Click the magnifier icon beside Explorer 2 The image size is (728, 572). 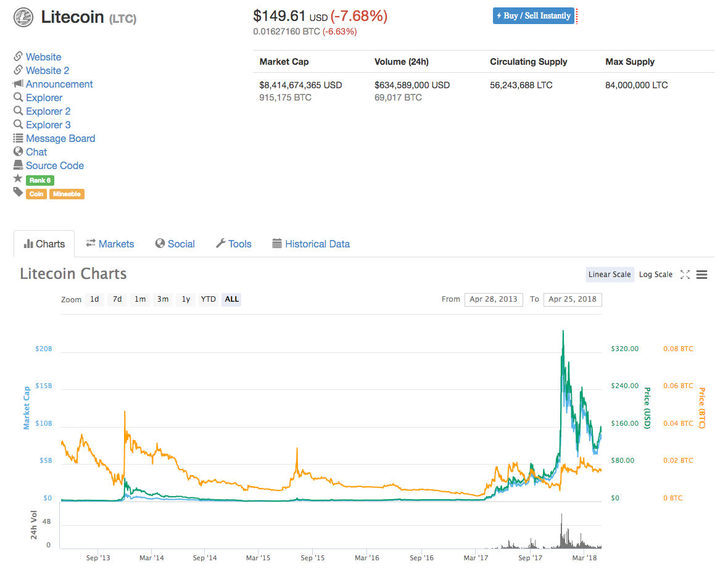pos(18,110)
